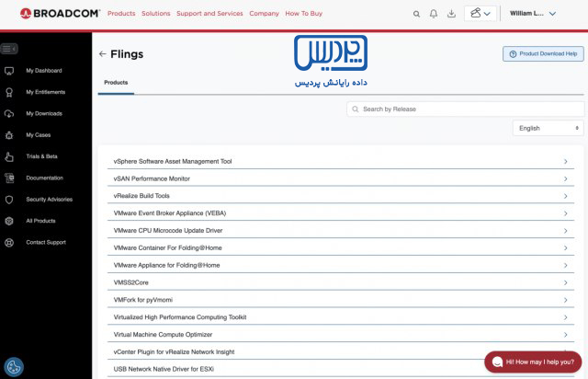Viewport: 588px width, 379px height.
Task: Open Security Advisories page
Action: (x=49, y=200)
